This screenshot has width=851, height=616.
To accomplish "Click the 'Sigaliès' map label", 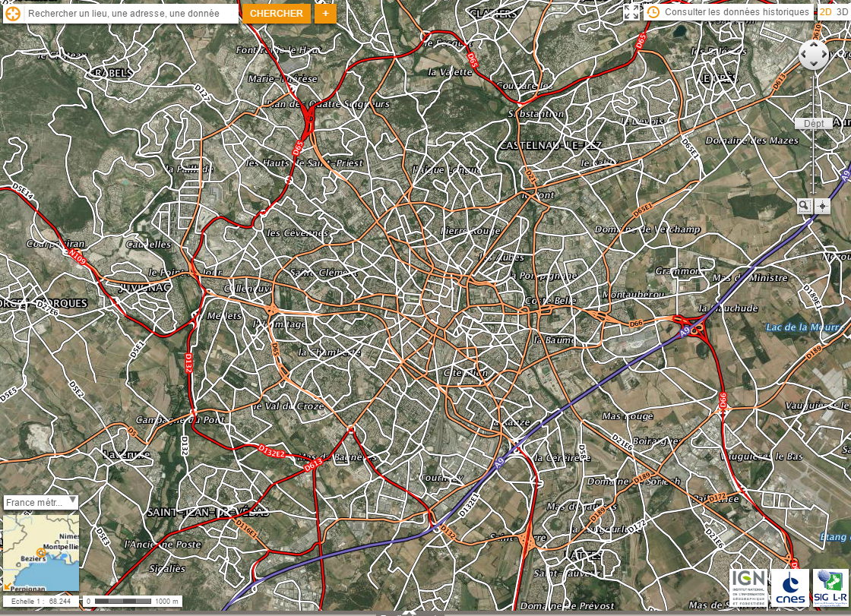I will click(167, 569).
